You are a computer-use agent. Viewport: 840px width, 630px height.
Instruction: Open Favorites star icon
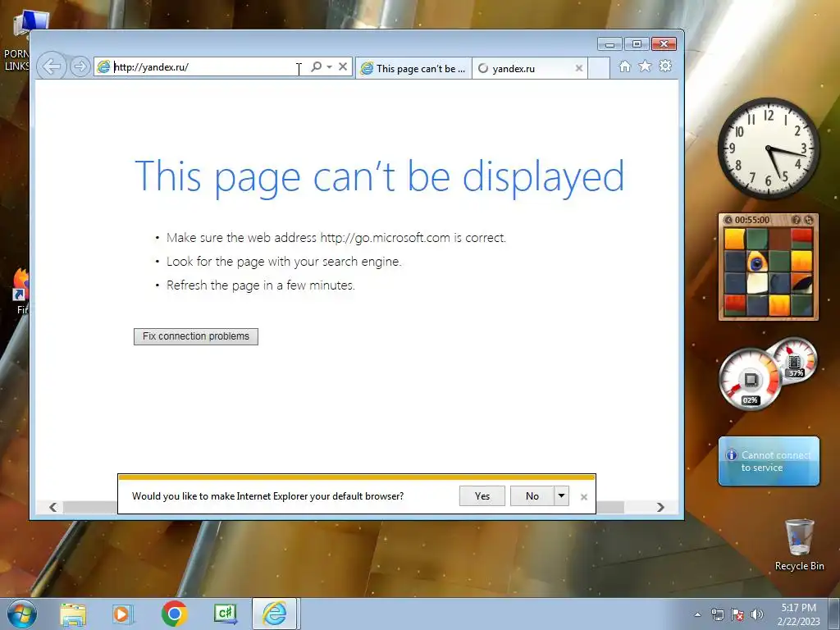[645, 66]
